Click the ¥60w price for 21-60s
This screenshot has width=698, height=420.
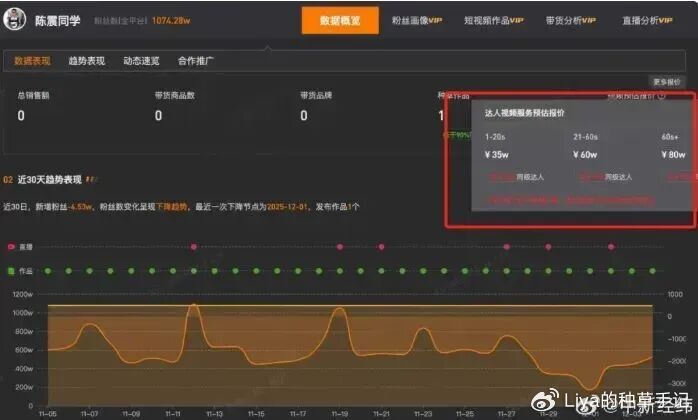tap(585, 155)
